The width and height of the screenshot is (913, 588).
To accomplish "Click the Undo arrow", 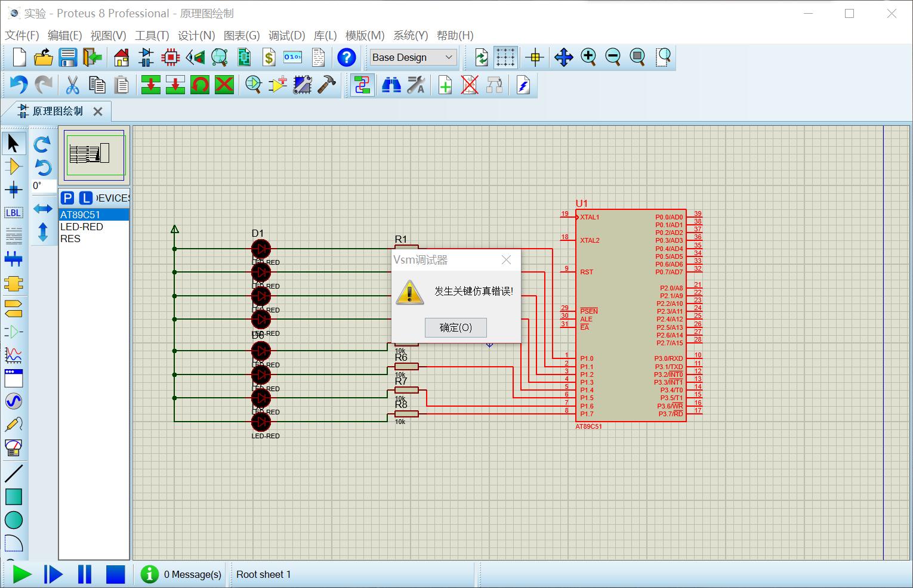I will 19,85.
